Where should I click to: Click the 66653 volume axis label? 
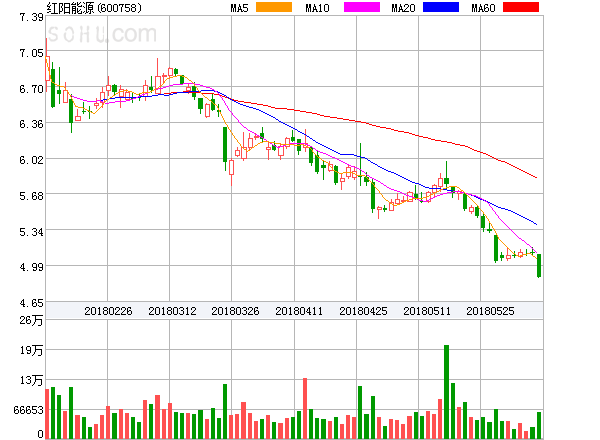(28, 410)
